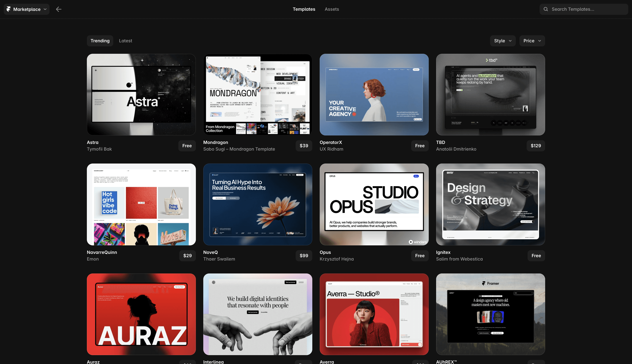This screenshot has height=364, width=632.
Task: Open author UX Ridham's profile
Action: [332, 149]
